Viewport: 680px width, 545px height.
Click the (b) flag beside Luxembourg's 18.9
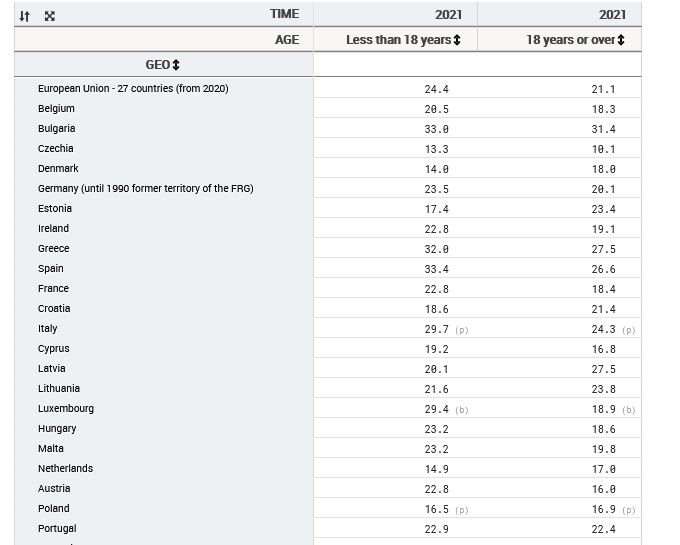(x=628, y=410)
